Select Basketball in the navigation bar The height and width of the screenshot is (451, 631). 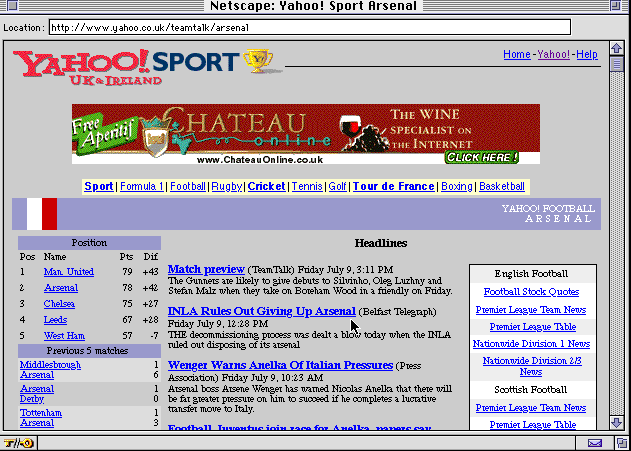pyautogui.click(x=502, y=186)
